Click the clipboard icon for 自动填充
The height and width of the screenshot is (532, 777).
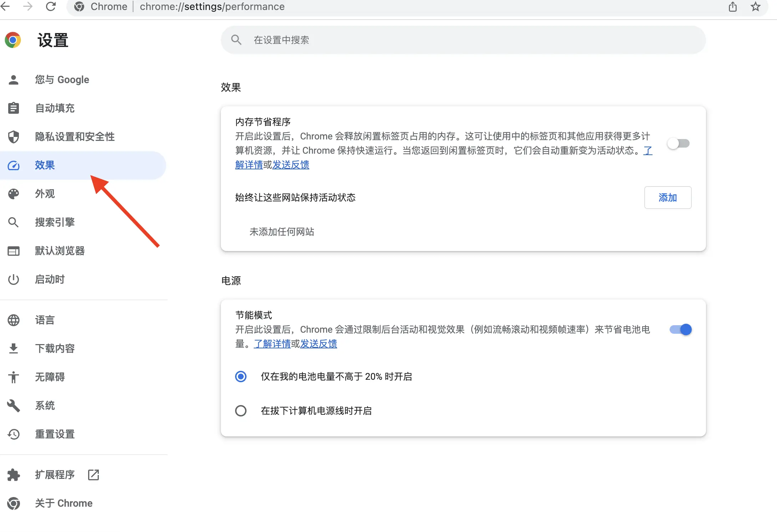click(14, 108)
